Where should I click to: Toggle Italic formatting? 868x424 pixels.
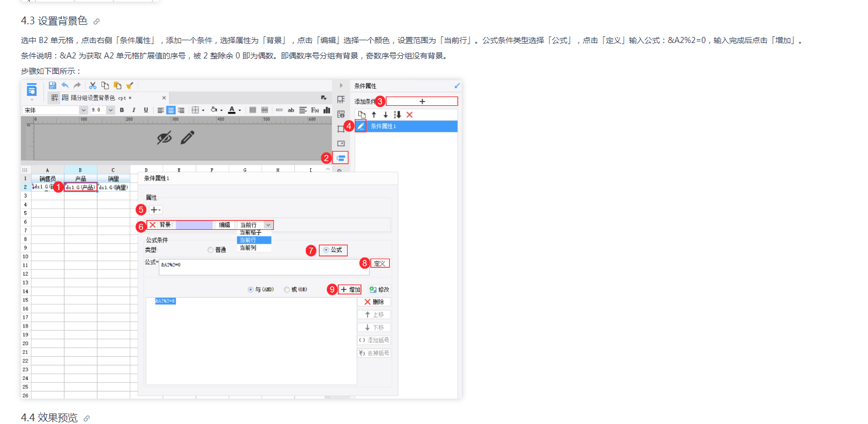coord(133,110)
